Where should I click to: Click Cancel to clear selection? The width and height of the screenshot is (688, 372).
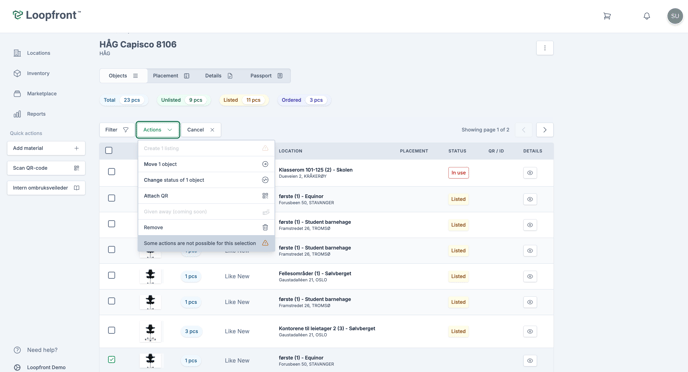click(x=201, y=130)
